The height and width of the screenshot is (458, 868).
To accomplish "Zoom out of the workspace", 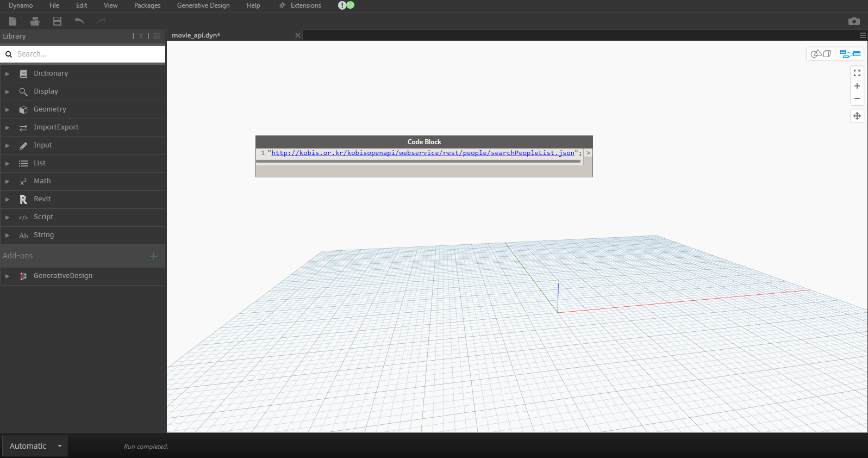I will click(857, 98).
